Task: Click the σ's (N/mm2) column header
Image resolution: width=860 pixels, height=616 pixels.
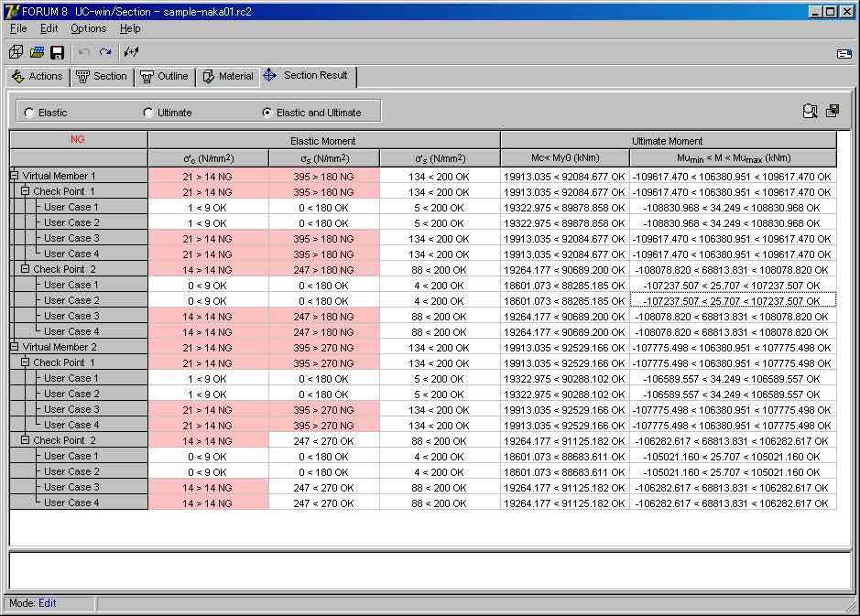Action: pyautogui.click(x=440, y=158)
